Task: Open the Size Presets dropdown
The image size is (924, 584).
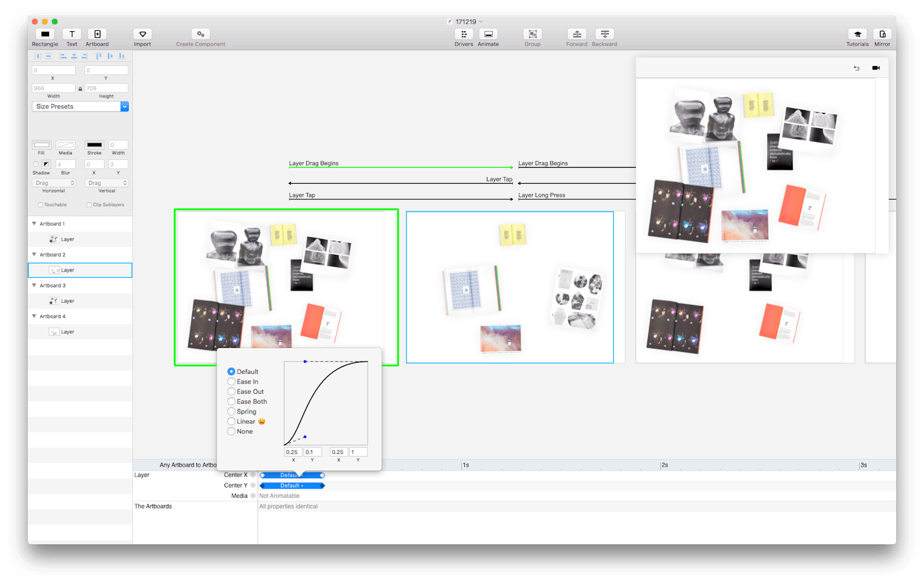Action: (x=80, y=107)
